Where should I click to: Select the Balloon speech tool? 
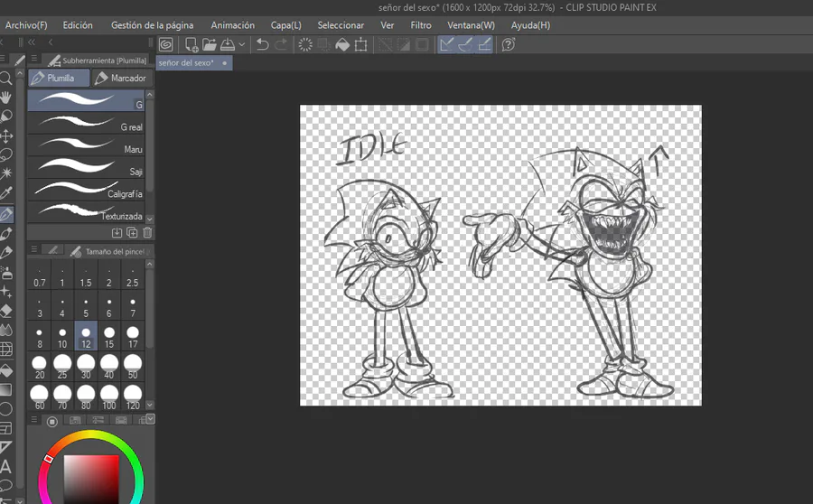[x=6, y=486]
